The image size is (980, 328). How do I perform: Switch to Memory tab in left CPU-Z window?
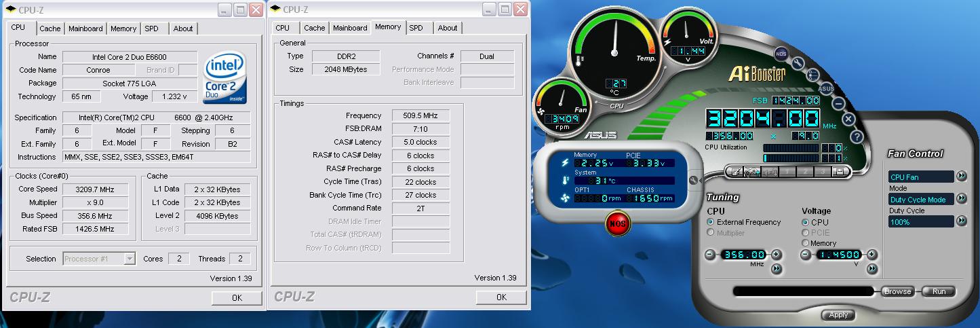click(123, 29)
